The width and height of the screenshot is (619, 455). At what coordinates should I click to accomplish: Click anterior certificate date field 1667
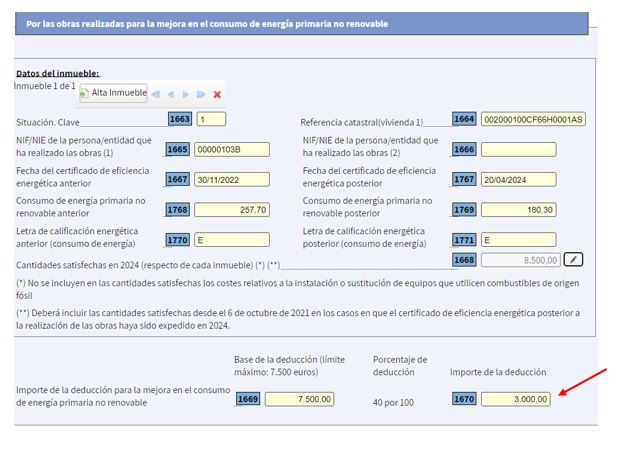tap(231, 180)
